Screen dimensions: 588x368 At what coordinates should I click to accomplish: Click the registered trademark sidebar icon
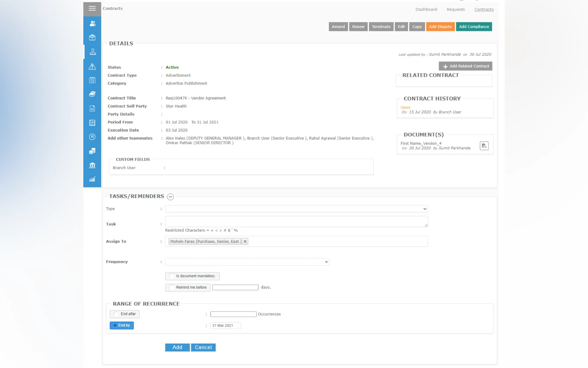pyautogui.click(x=92, y=137)
